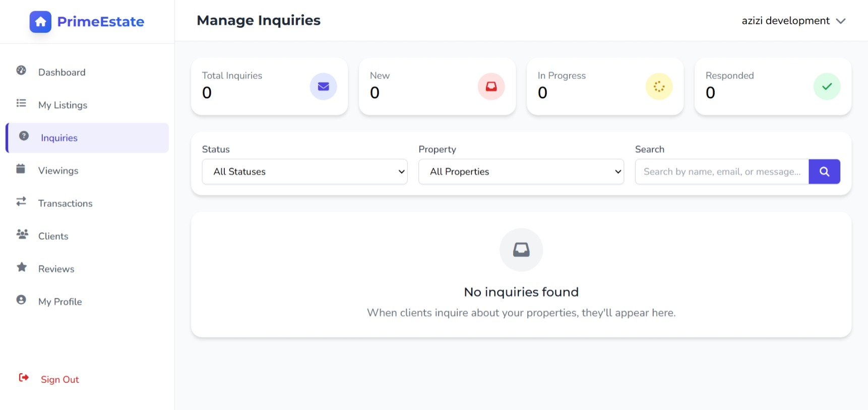The height and width of the screenshot is (410, 868).
Task: Click the New inquiries red inbox icon
Action: pyautogui.click(x=491, y=87)
